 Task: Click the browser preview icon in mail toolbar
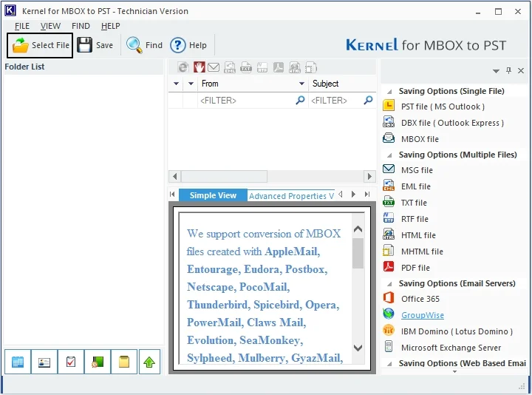point(183,67)
